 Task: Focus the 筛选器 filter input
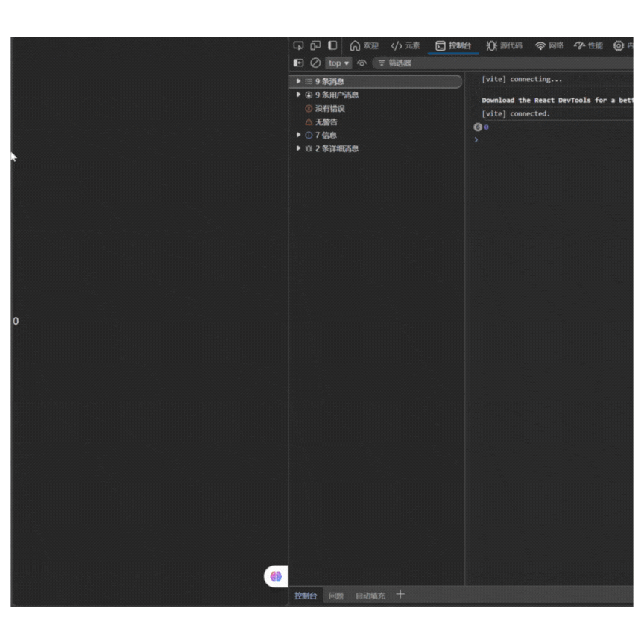coord(502,63)
